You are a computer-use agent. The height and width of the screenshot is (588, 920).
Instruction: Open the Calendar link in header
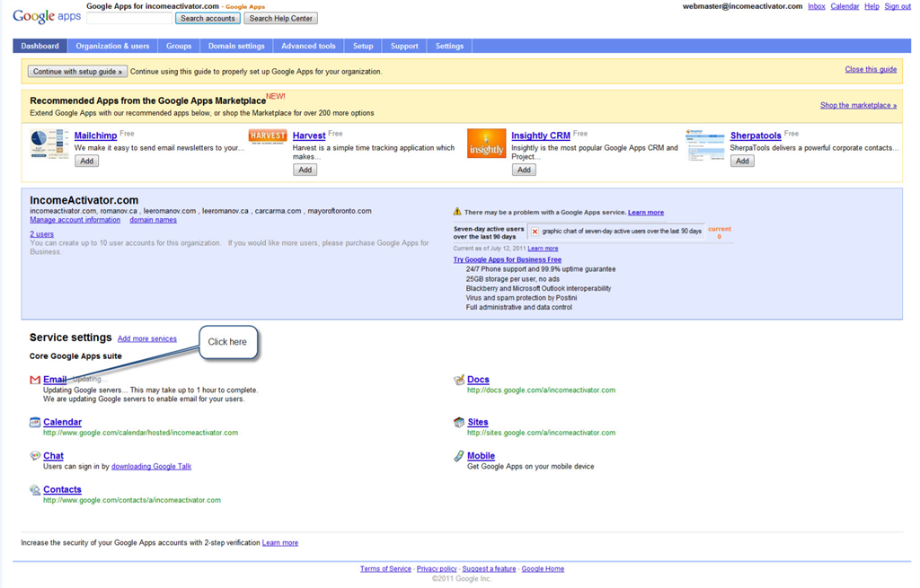(845, 6)
